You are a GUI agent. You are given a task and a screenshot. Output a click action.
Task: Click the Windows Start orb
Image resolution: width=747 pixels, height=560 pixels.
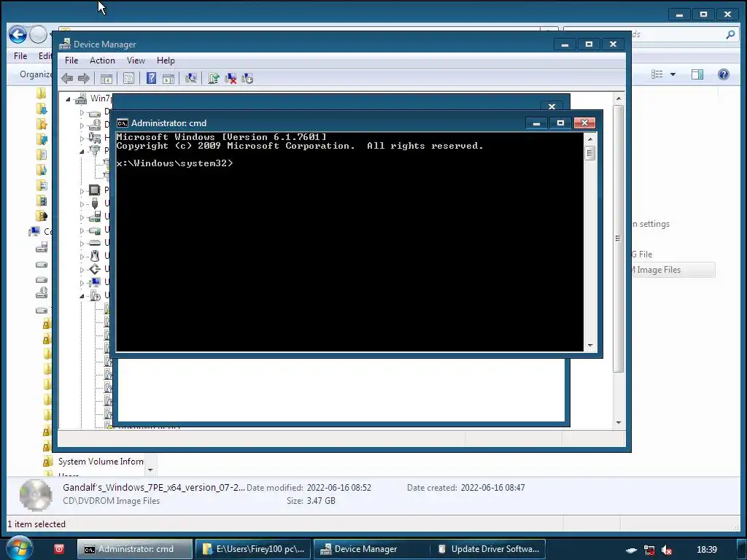tap(19, 548)
